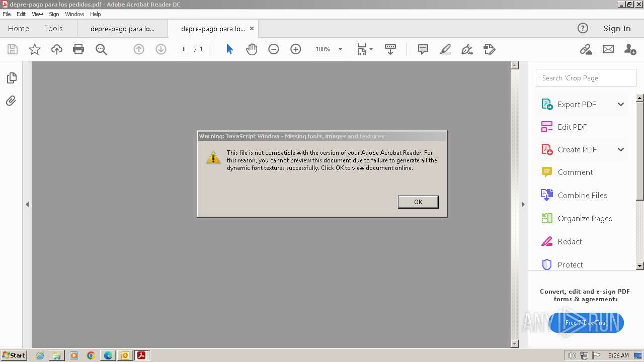Click the stamp tool icon

(x=489, y=49)
